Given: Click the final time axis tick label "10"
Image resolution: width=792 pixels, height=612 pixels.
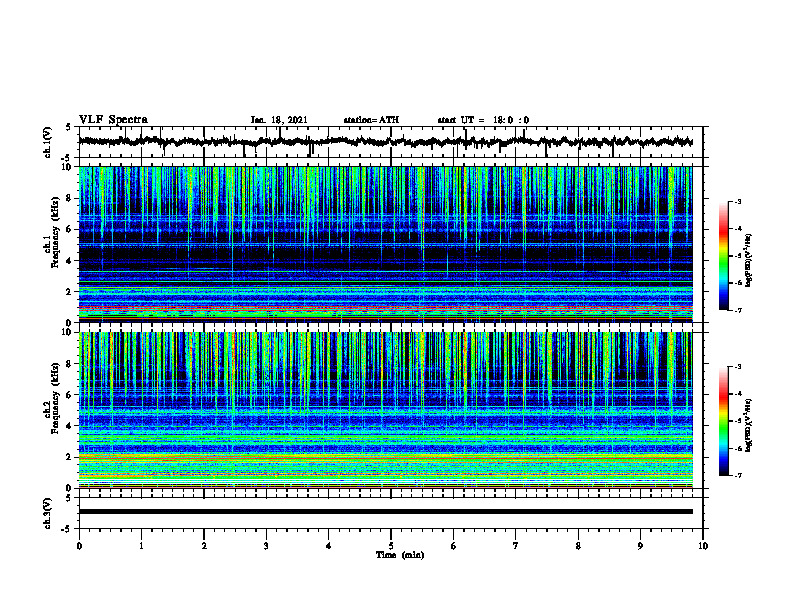Looking at the screenshot, I should pyautogui.click(x=703, y=546).
